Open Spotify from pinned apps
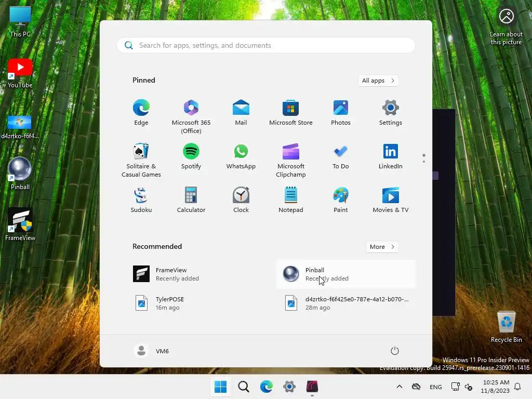This screenshot has height=399, width=532. tap(191, 156)
